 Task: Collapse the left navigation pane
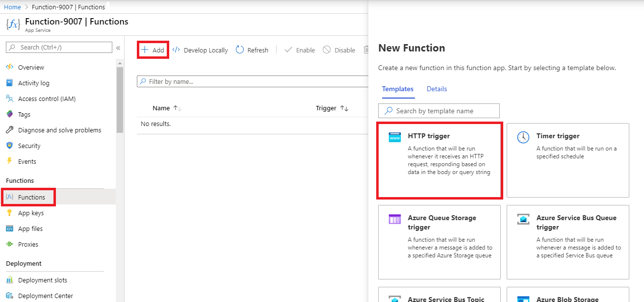pyautogui.click(x=118, y=48)
